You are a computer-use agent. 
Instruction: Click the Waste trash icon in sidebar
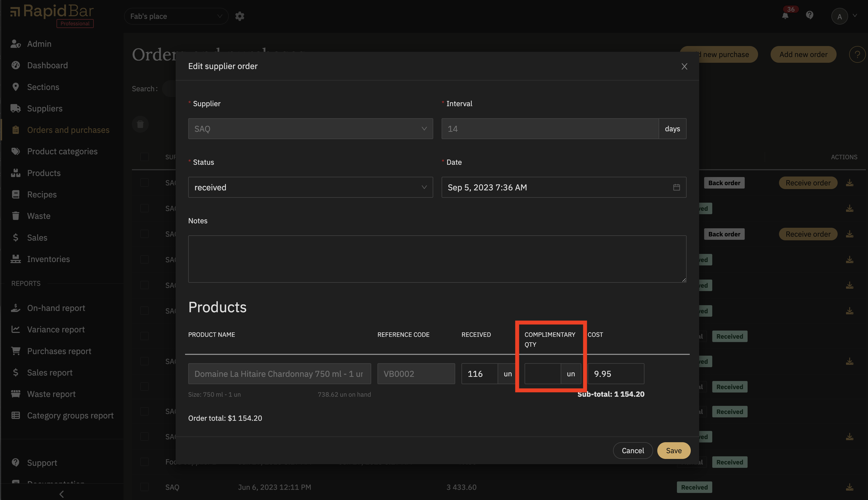point(15,216)
